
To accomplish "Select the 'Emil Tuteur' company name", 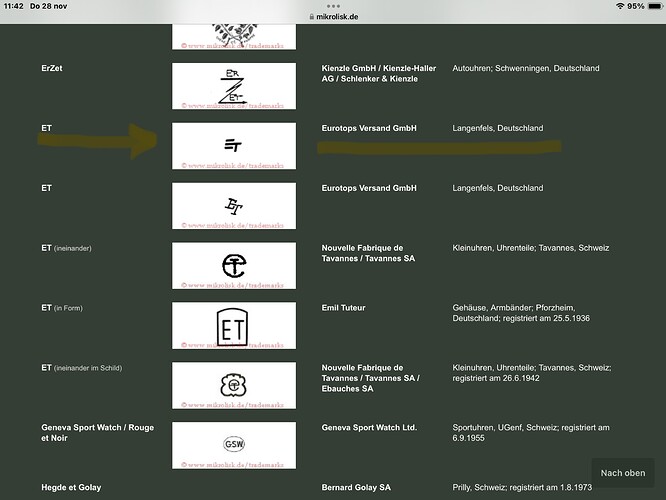I will click(343, 308).
